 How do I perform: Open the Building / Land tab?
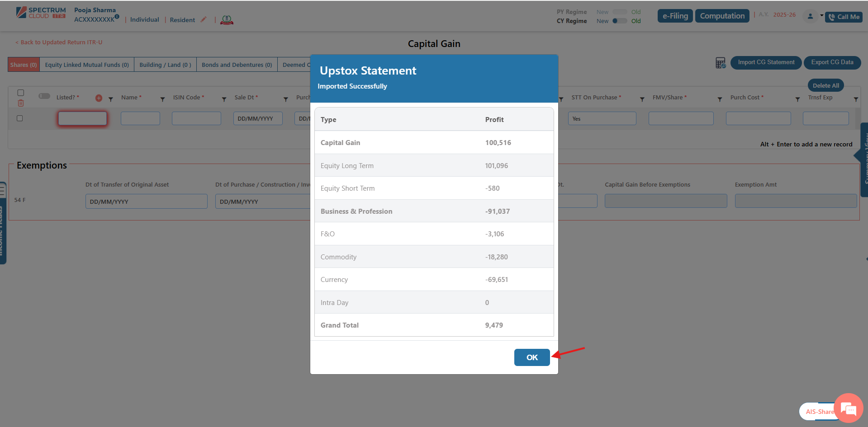click(x=165, y=65)
